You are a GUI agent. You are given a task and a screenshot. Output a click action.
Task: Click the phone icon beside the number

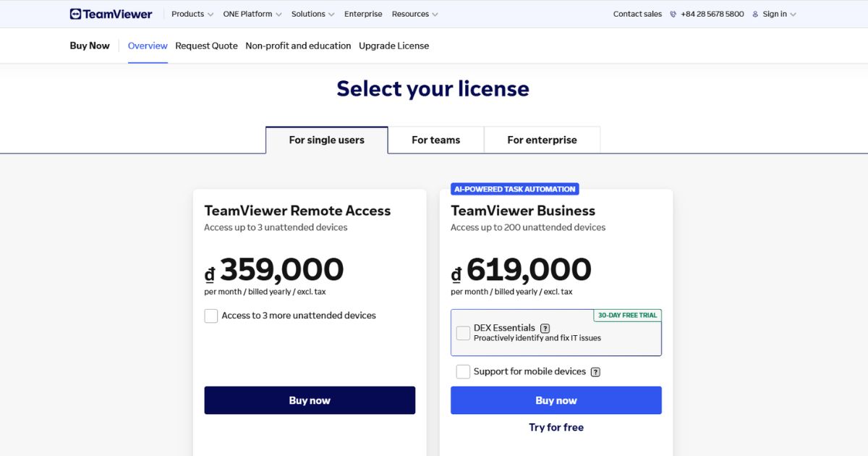tap(673, 14)
